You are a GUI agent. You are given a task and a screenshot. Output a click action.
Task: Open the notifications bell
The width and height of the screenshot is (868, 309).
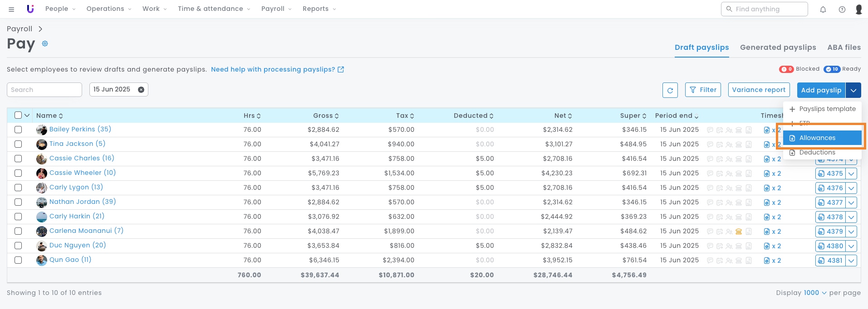(x=823, y=10)
